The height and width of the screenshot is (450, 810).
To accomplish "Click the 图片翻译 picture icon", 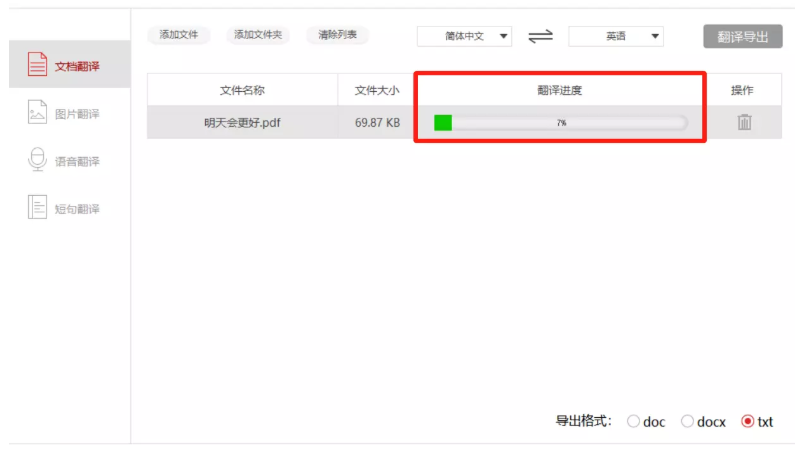I will pyautogui.click(x=37, y=112).
